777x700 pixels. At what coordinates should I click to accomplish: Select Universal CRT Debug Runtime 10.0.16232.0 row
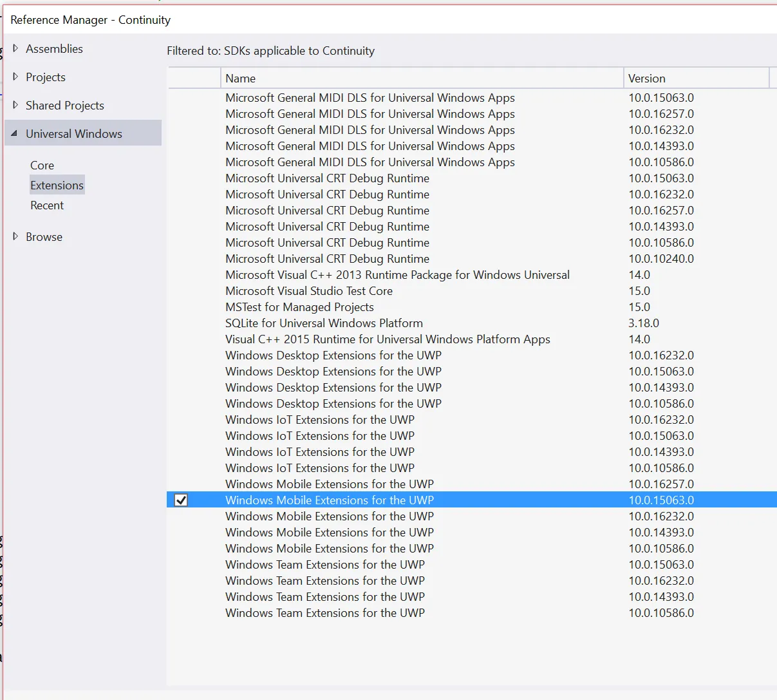(471, 194)
